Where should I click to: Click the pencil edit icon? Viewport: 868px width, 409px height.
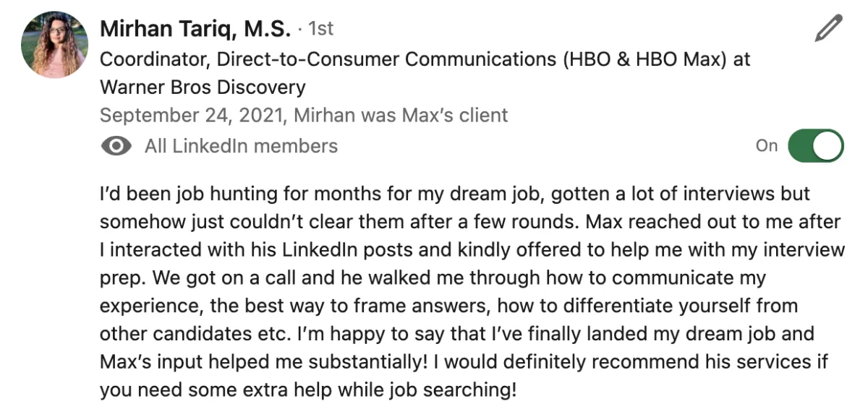(x=829, y=28)
